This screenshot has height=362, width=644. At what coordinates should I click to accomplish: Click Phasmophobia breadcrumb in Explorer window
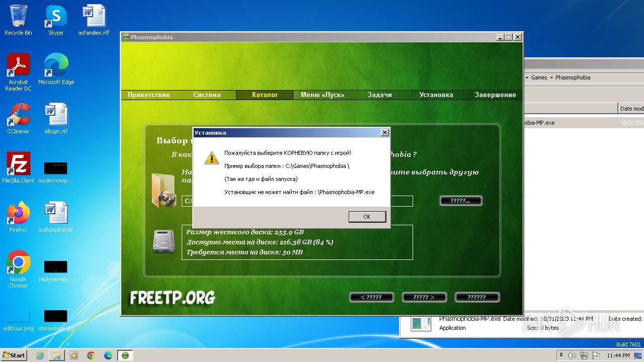(573, 77)
